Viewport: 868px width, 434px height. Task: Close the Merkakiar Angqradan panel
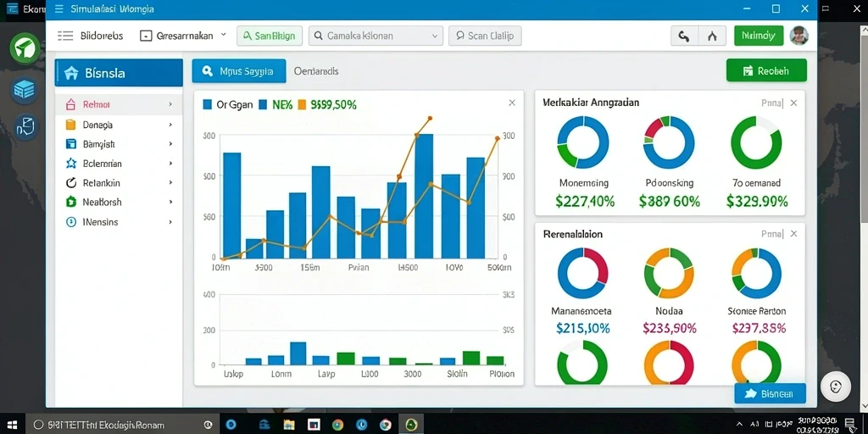click(793, 103)
